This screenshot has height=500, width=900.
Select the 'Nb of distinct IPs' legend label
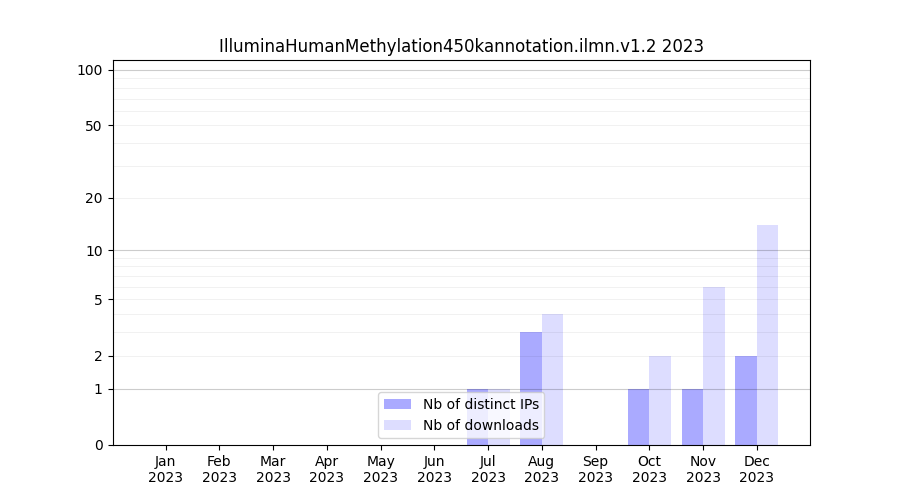(x=480, y=404)
